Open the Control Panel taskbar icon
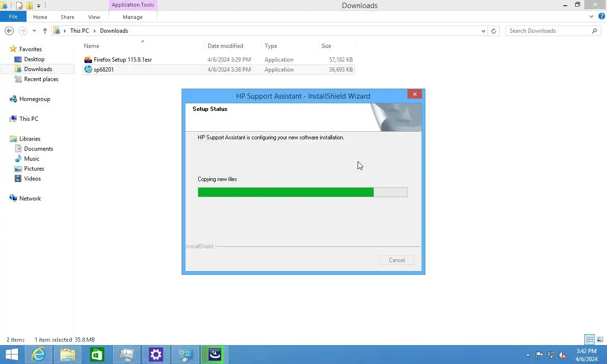Screen dimensions: 607x364 click(x=185, y=355)
